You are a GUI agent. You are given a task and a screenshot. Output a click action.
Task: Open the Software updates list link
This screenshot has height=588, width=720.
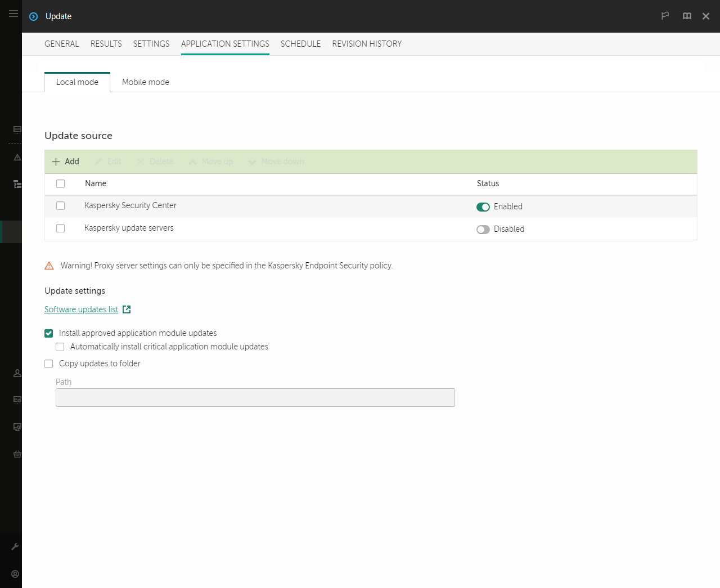(80, 309)
